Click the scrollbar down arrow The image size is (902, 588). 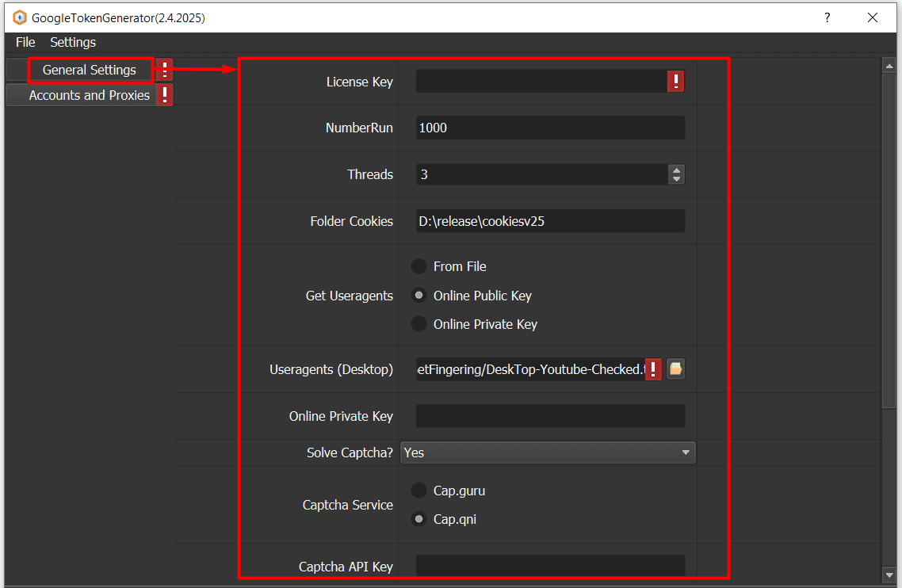pyautogui.click(x=889, y=575)
